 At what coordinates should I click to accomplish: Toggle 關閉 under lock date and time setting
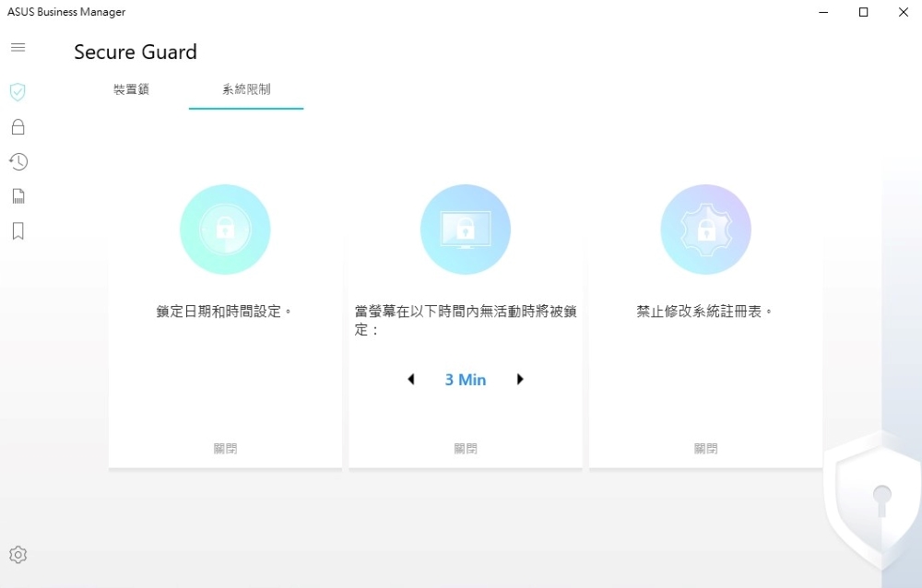[225, 449]
